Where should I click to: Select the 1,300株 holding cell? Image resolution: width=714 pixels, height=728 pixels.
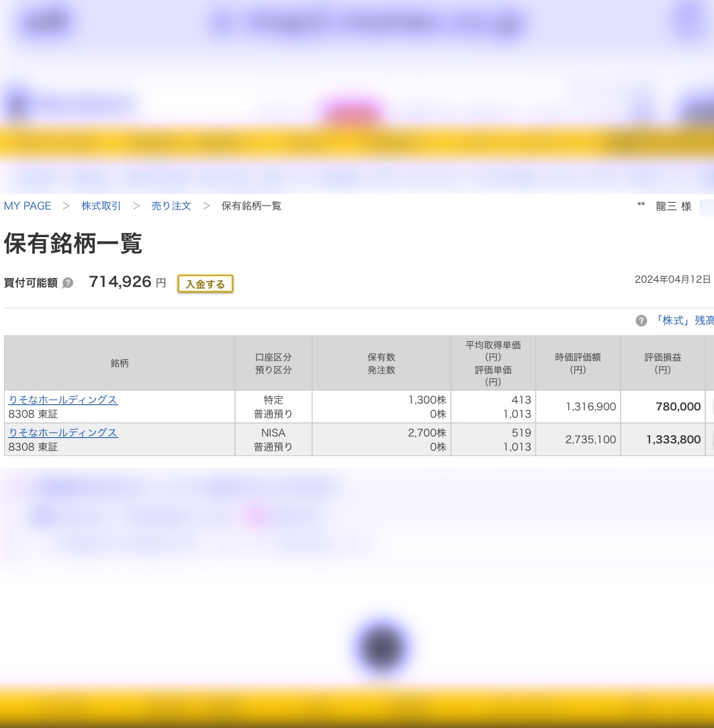pos(427,400)
